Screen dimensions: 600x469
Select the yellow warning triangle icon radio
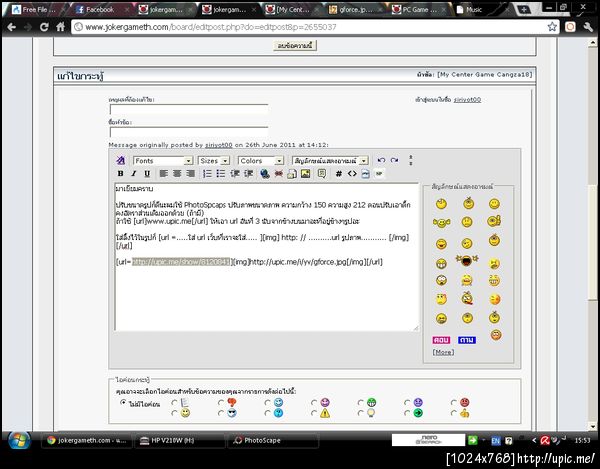pos(314,413)
